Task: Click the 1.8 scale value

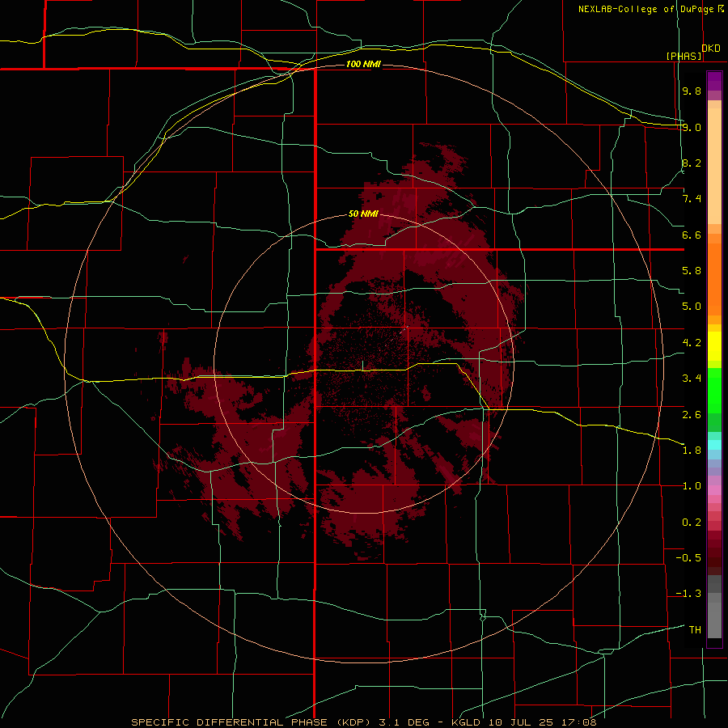Action: 692,451
